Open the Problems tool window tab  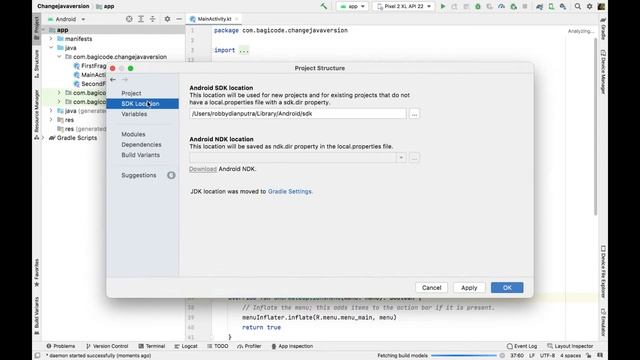[x=60, y=346]
